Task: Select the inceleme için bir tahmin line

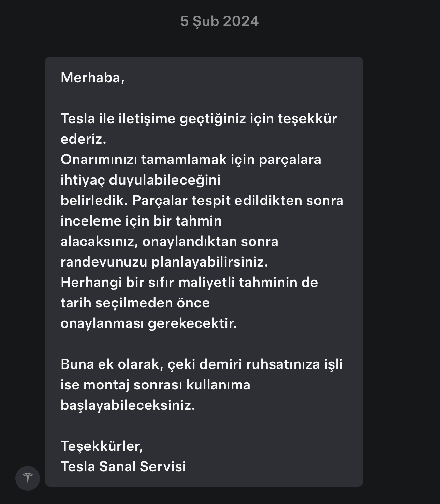Action: click(x=141, y=221)
